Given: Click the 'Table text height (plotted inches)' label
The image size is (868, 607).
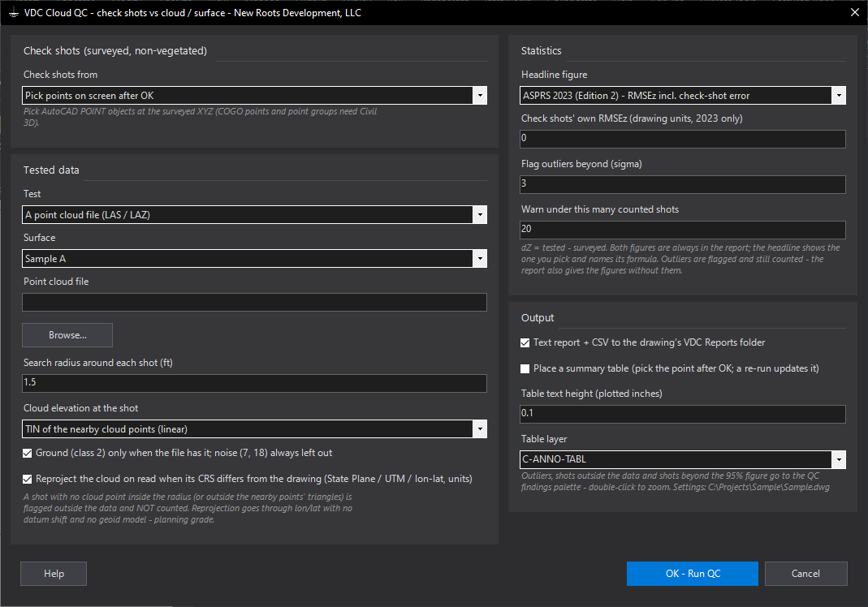Looking at the screenshot, I should point(591,394).
